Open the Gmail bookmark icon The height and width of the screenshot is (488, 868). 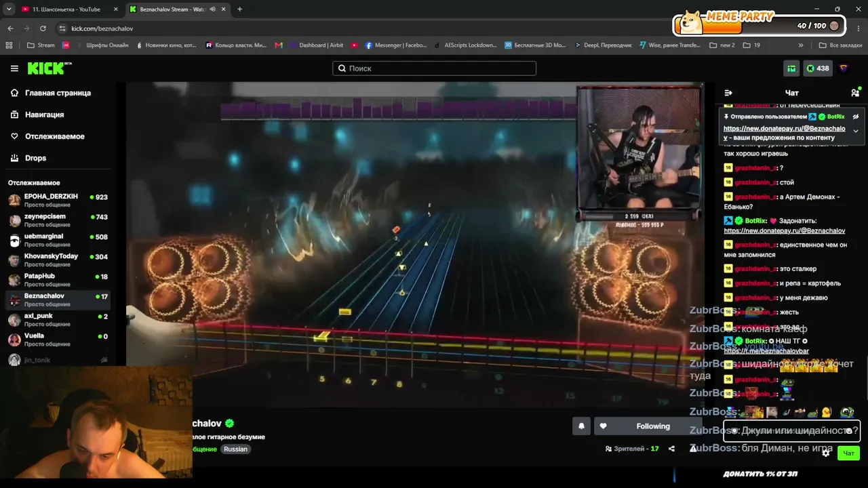(279, 45)
